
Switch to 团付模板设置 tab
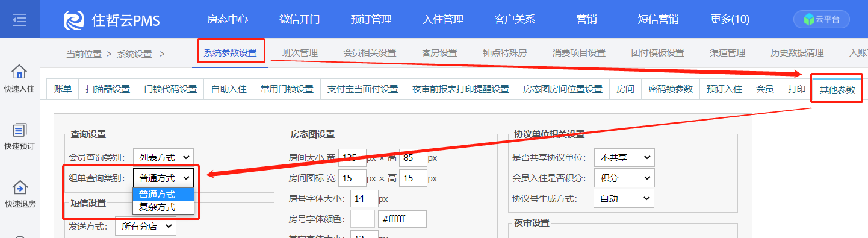click(x=657, y=53)
